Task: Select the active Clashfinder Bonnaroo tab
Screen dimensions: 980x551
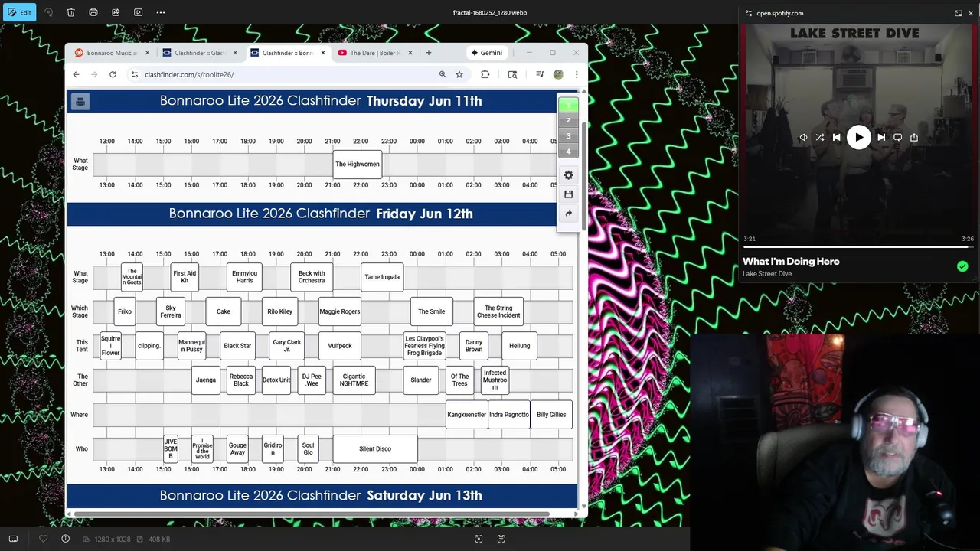Action: coord(287,53)
